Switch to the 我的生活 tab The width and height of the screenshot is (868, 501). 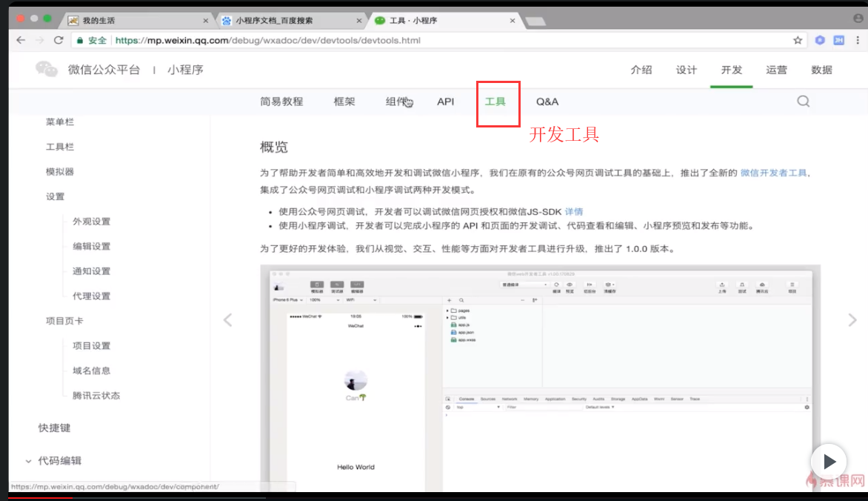pos(136,21)
